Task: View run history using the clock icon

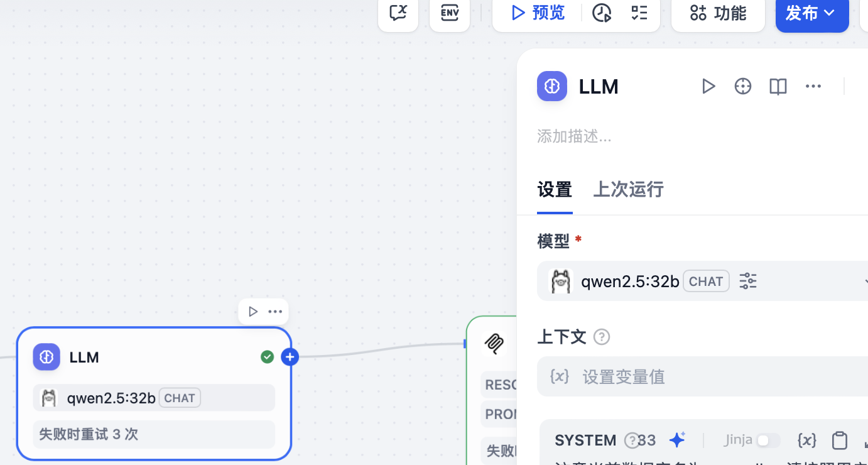Action: [601, 13]
